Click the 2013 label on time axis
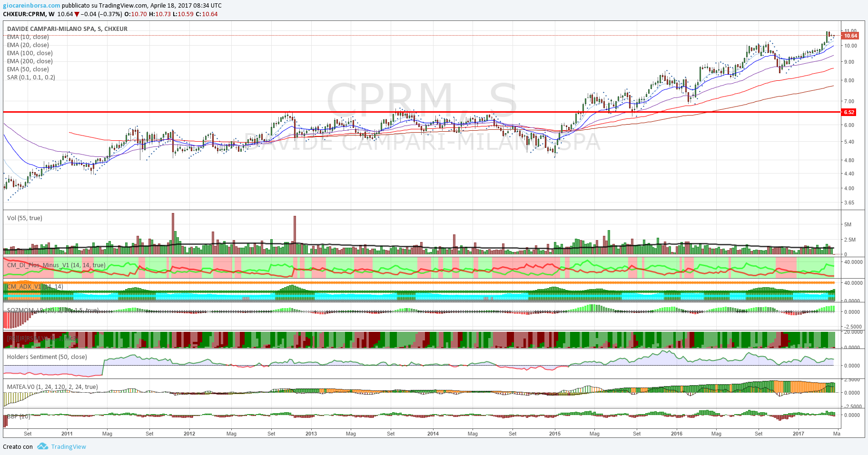This screenshot has height=455, width=868. [311, 434]
